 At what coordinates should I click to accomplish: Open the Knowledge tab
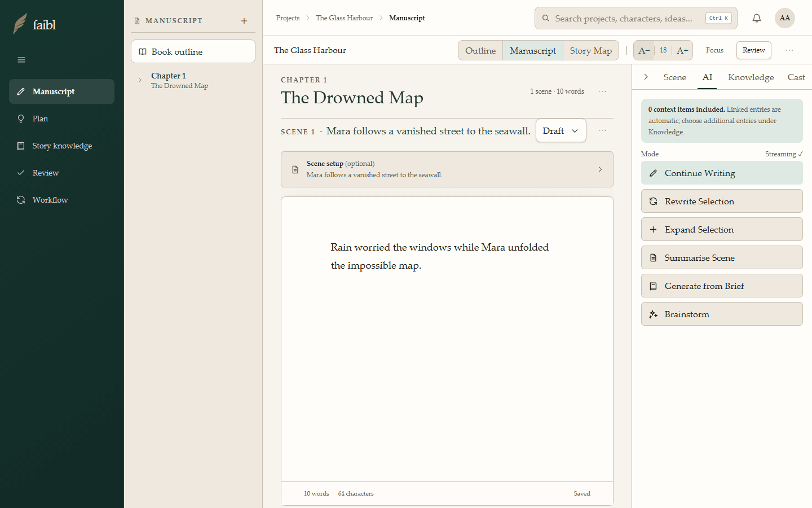pos(751,77)
